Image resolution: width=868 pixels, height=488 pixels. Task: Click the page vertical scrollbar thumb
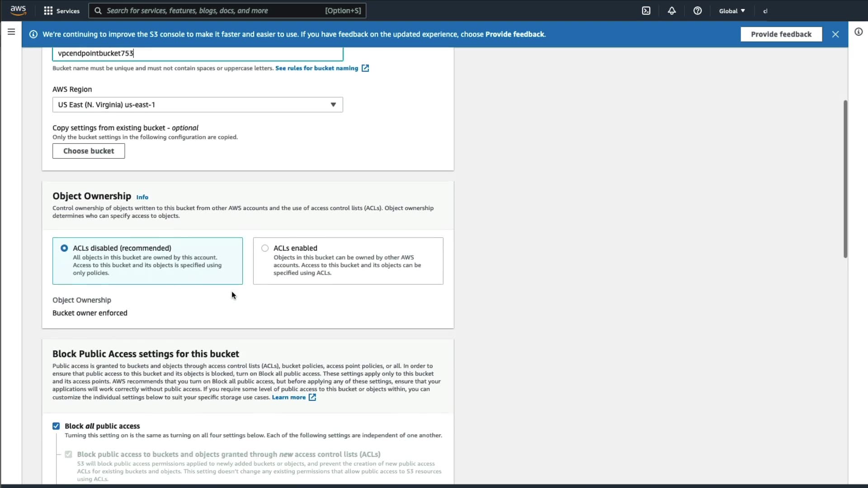click(845, 178)
